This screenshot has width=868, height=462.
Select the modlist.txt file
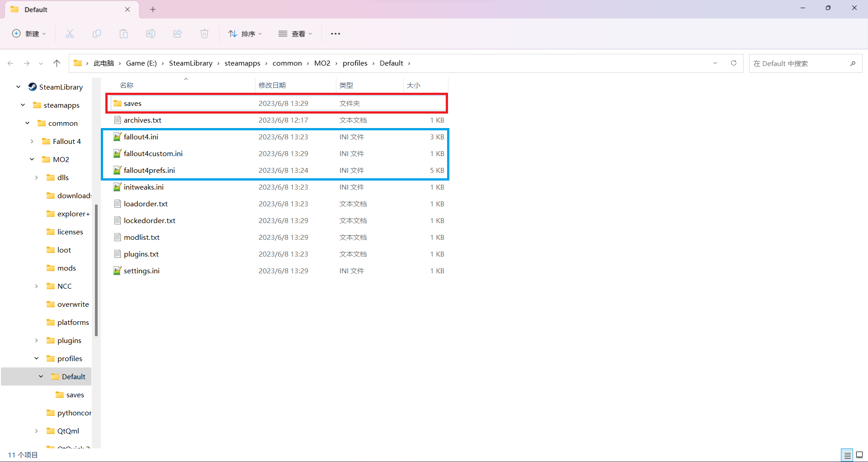coord(279,237)
